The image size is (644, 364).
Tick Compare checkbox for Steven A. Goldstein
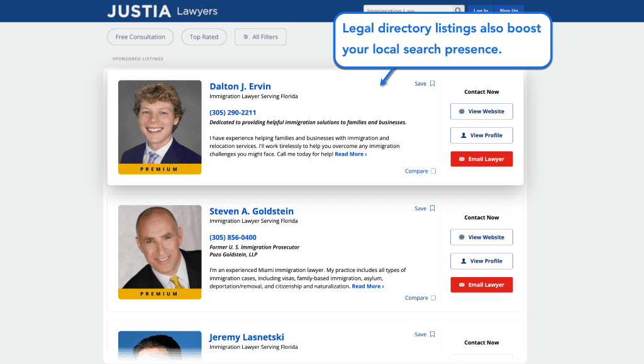433,298
